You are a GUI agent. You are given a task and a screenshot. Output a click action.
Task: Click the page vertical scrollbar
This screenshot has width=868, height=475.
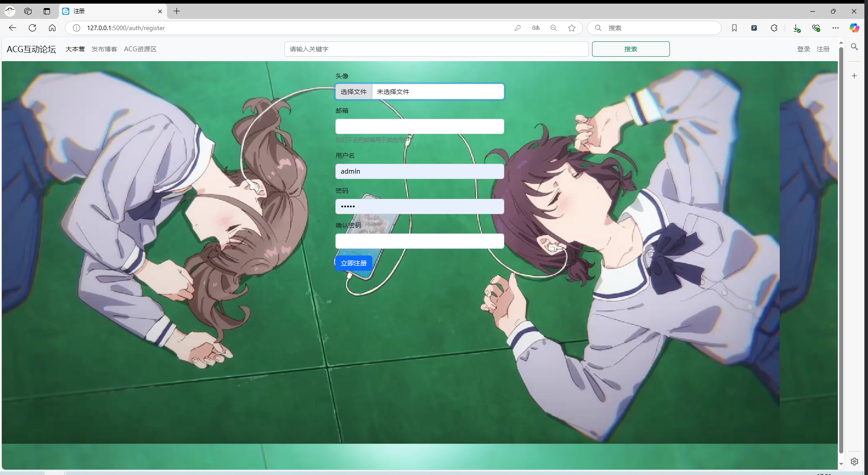click(x=841, y=250)
